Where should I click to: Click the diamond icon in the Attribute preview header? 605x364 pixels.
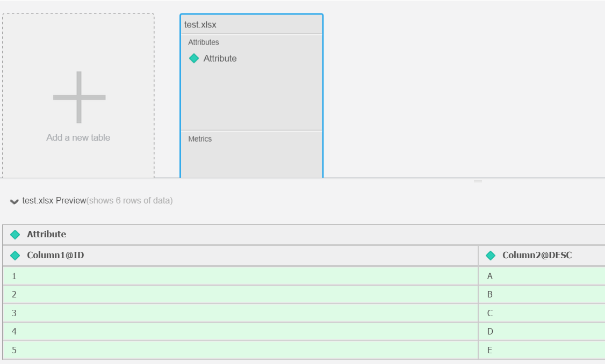tap(15, 235)
